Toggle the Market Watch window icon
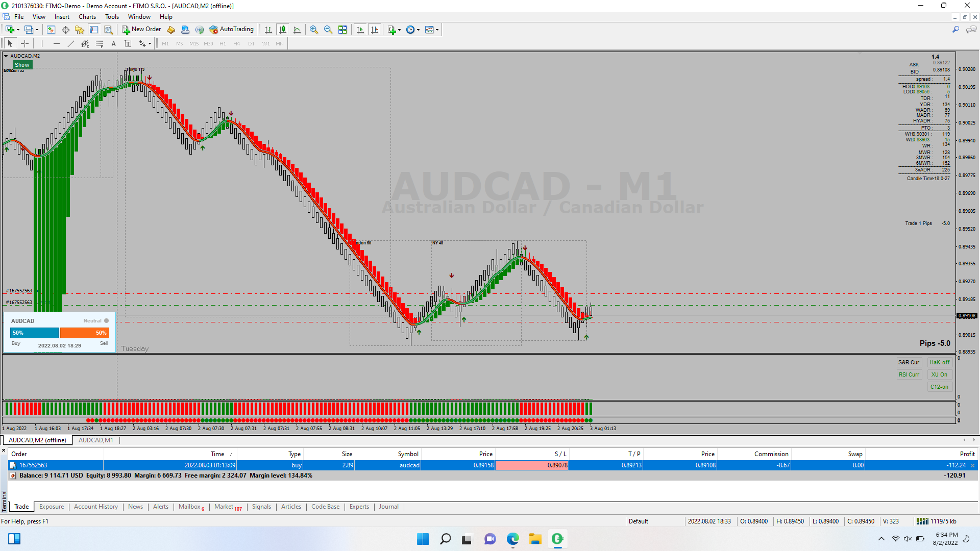The image size is (980, 551). (x=51, y=30)
